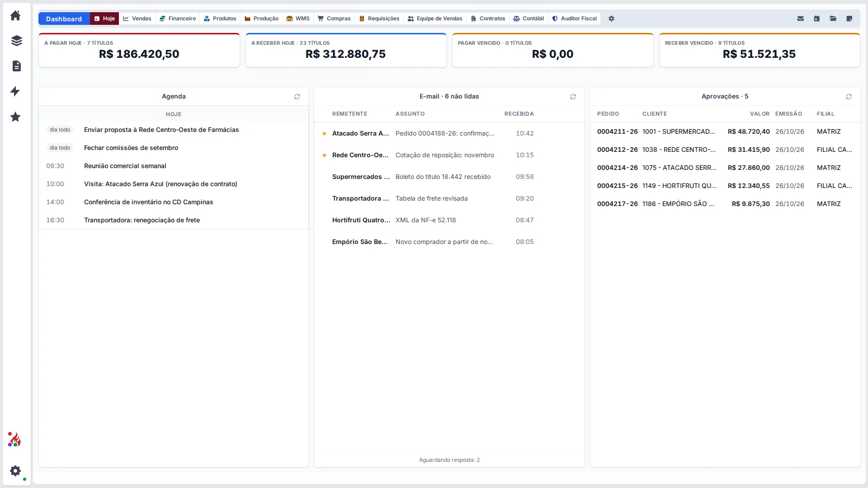Open the mail envelope icon top right

click(800, 19)
